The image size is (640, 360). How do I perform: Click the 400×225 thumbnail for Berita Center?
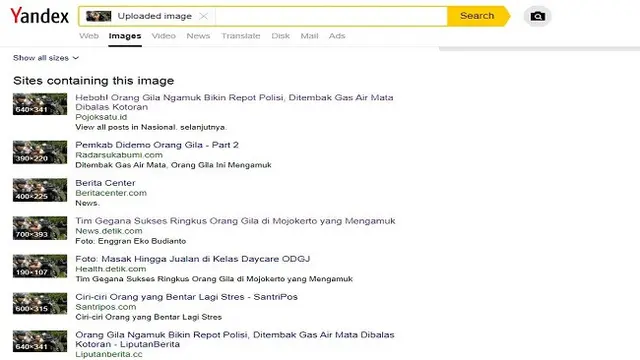point(40,190)
